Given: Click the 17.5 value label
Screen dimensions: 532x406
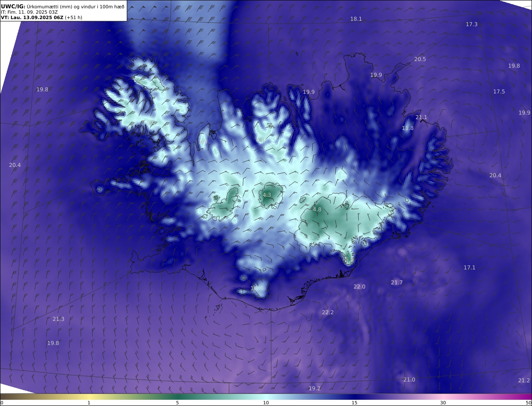Looking at the screenshot, I should point(499,92).
